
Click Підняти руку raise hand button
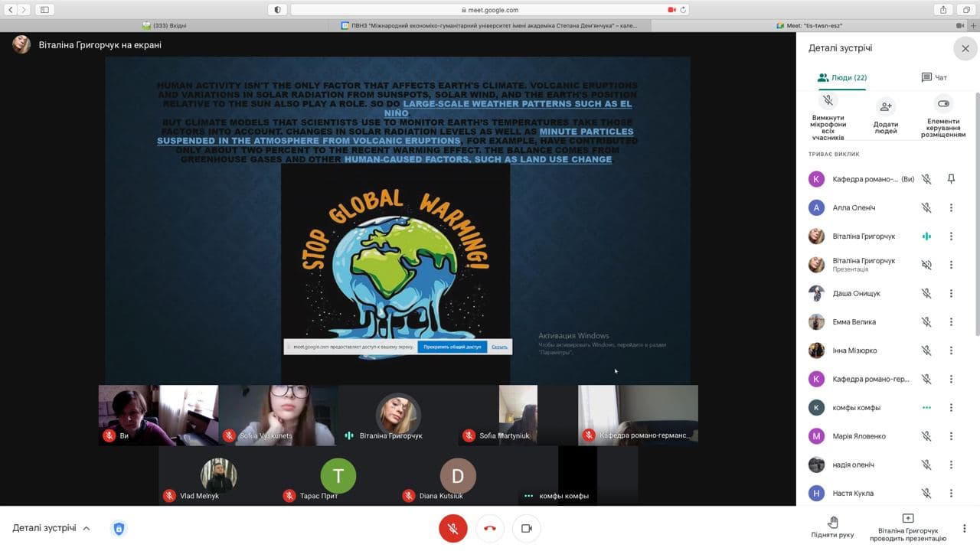(x=832, y=527)
